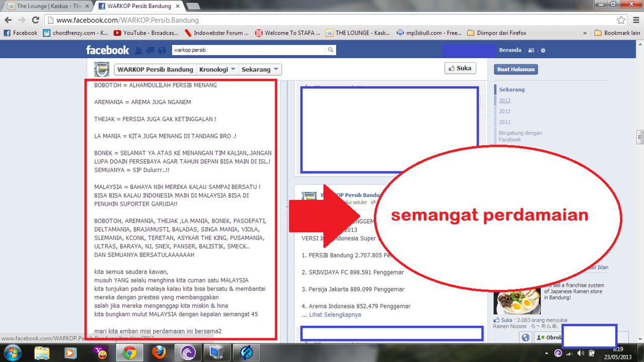Switch to Google Chrome in the taskbar
Screen dimensions: 644x362
click(x=130, y=353)
